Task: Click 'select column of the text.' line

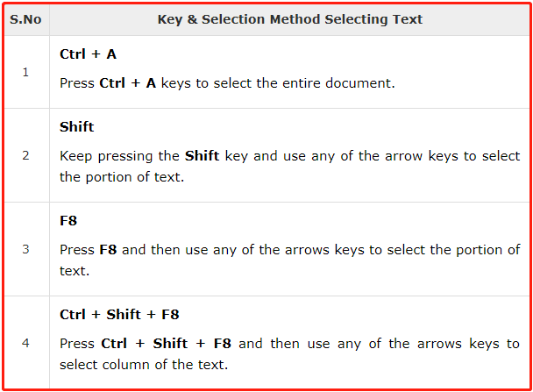Action: (x=144, y=365)
